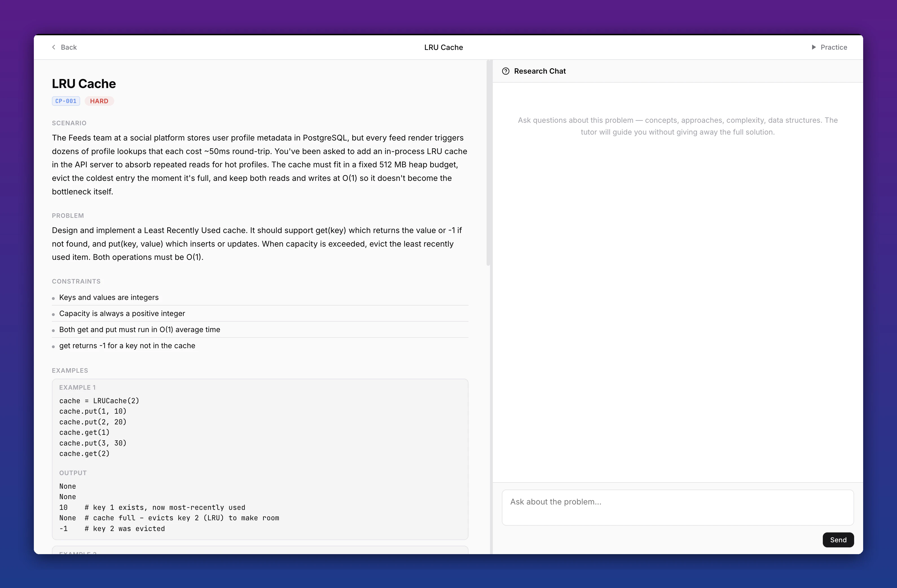Select the 'Capacity is always a positive integer' constraint

[122, 313]
